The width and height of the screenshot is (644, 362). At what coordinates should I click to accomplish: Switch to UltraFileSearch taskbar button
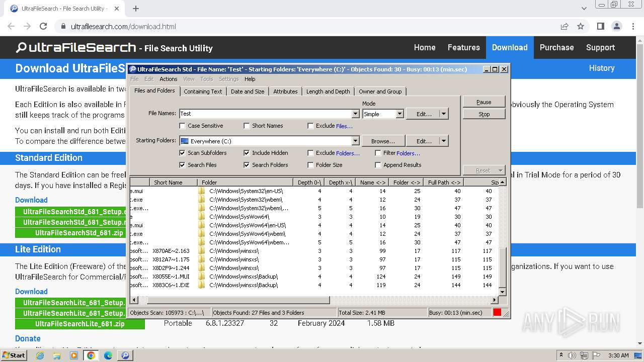click(125, 355)
